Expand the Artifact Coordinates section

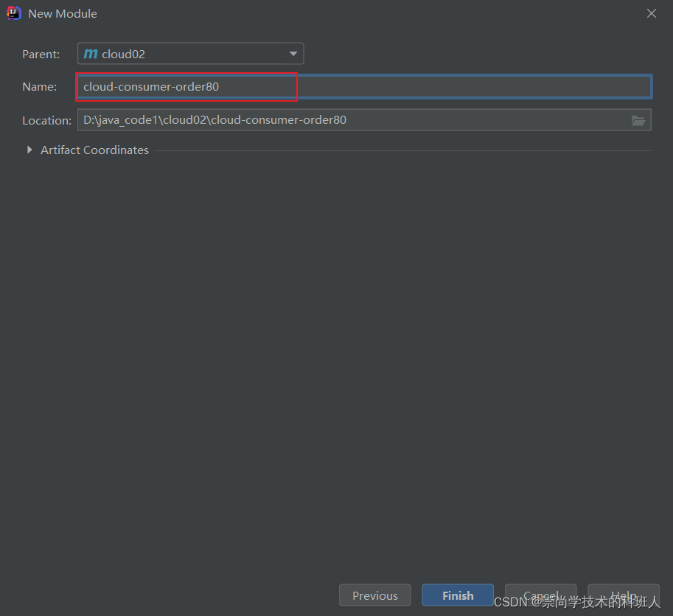coord(29,150)
